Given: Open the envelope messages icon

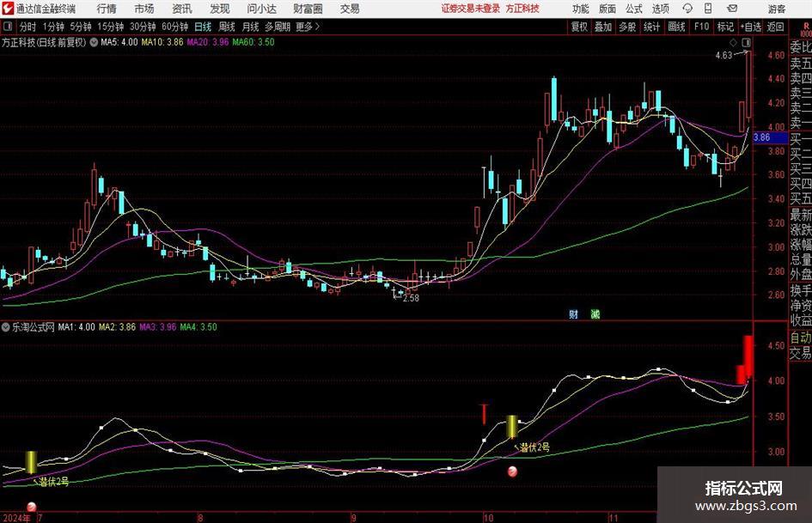Looking at the screenshot, I should point(732,9).
